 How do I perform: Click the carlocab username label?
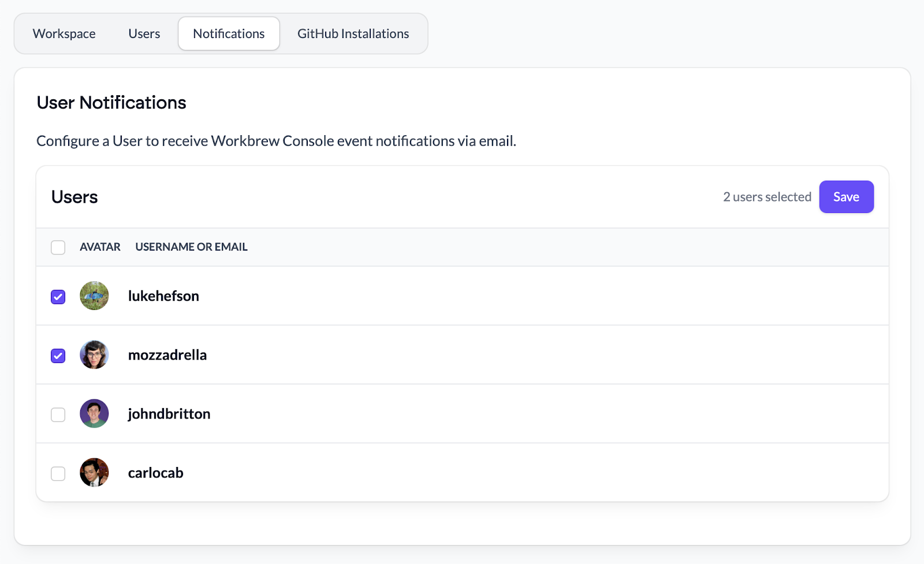(x=156, y=473)
